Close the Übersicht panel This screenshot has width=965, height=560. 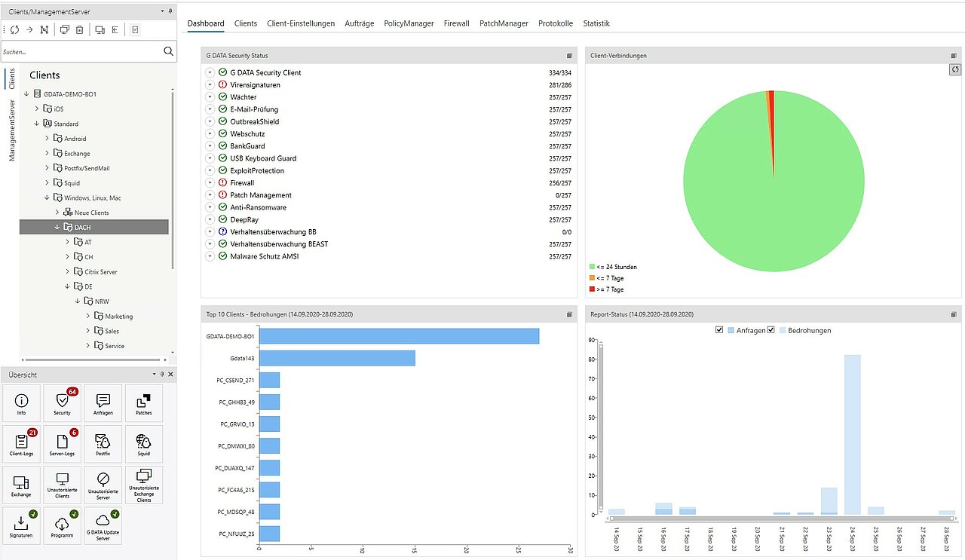pos(170,375)
